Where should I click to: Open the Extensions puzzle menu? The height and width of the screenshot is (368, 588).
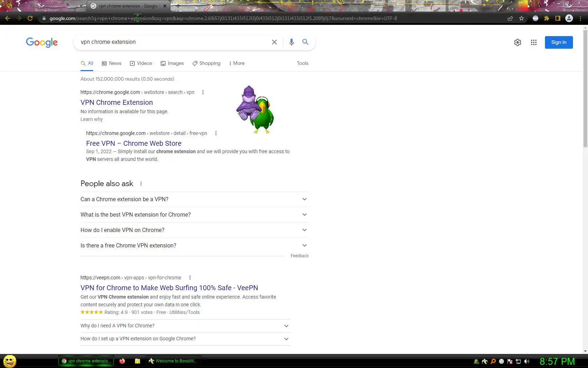[x=547, y=18]
